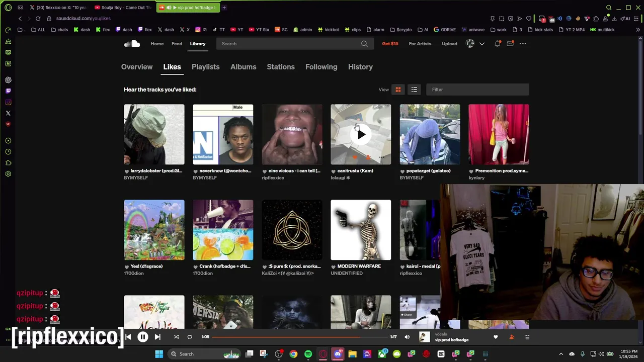Open the $crypto bookmark folder
Screen dimensions: 644x362
(400, 30)
